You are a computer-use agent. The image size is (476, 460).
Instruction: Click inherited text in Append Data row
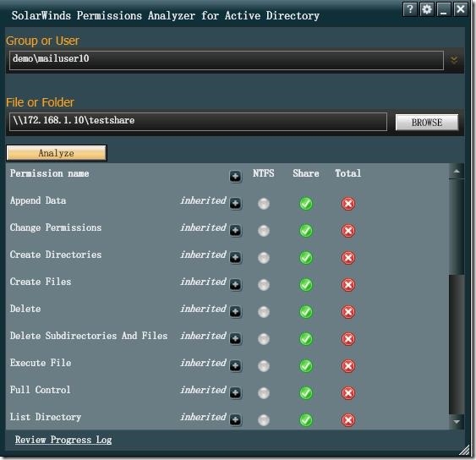[203, 200]
